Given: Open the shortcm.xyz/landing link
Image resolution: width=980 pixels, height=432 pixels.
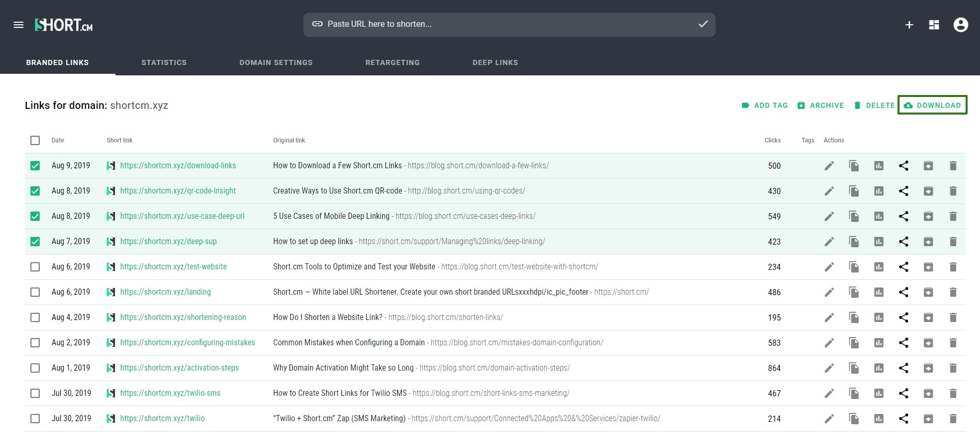Looking at the screenshot, I should (166, 292).
